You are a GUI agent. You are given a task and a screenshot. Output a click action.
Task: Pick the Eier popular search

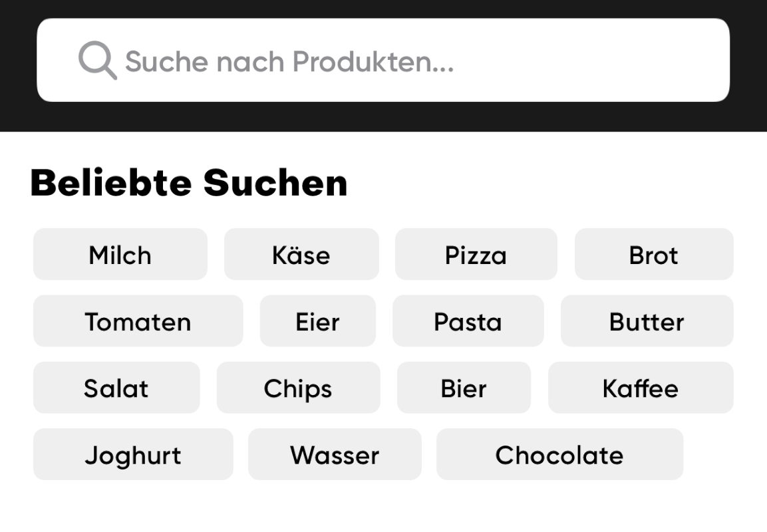click(317, 321)
